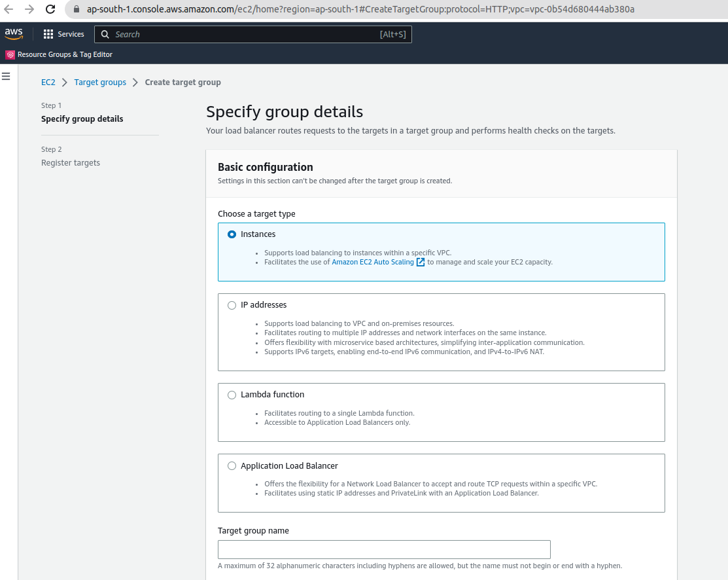
Task: Click the browser back arrow
Action: coord(9,9)
